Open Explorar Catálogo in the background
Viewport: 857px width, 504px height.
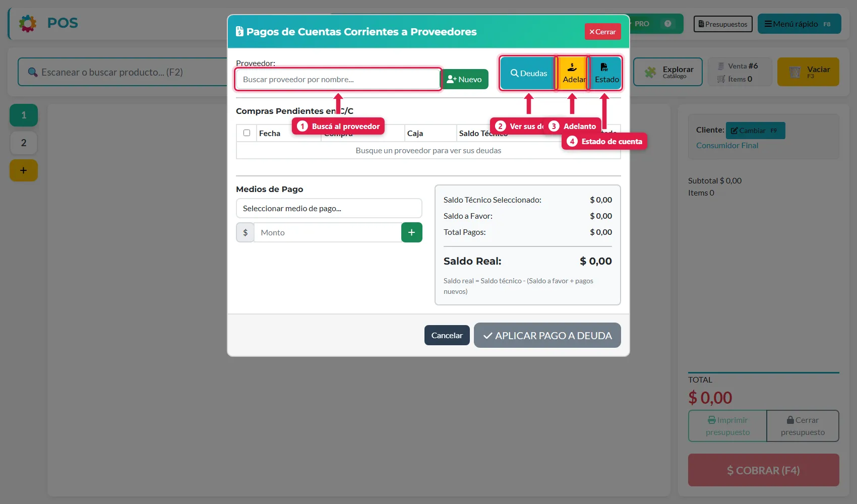pos(668,72)
